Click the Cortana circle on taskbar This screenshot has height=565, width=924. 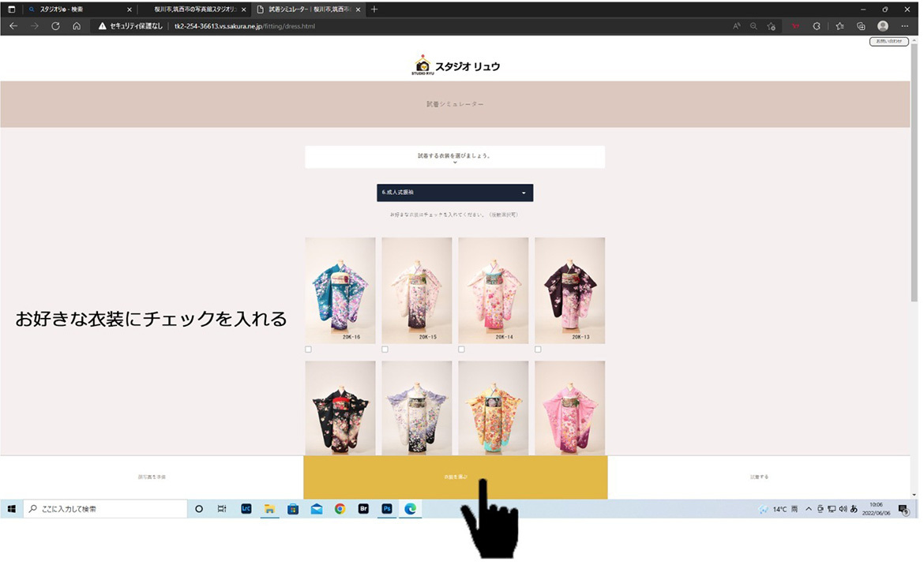(x=198, y=509)
